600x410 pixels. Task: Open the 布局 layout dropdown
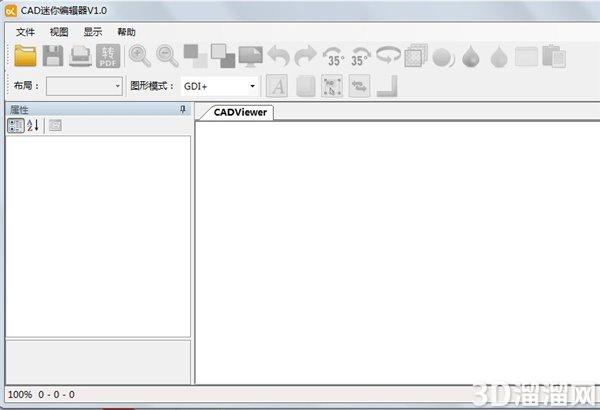(84, 86)
